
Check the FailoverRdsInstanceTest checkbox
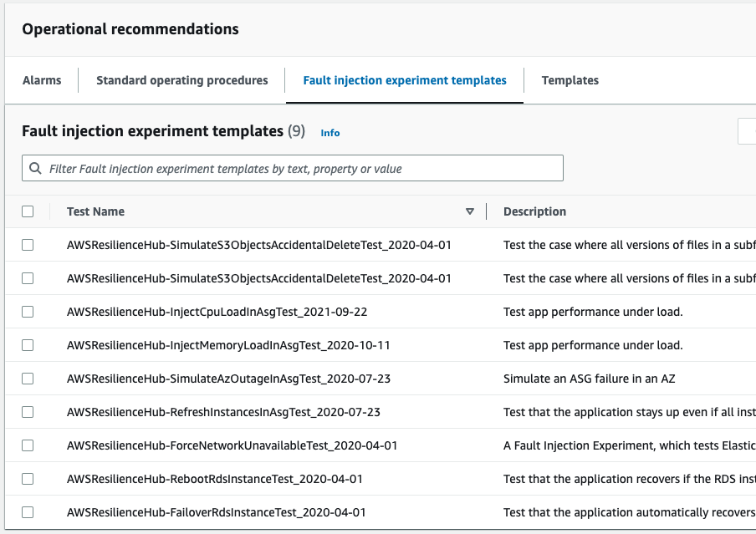click(28, 512)
